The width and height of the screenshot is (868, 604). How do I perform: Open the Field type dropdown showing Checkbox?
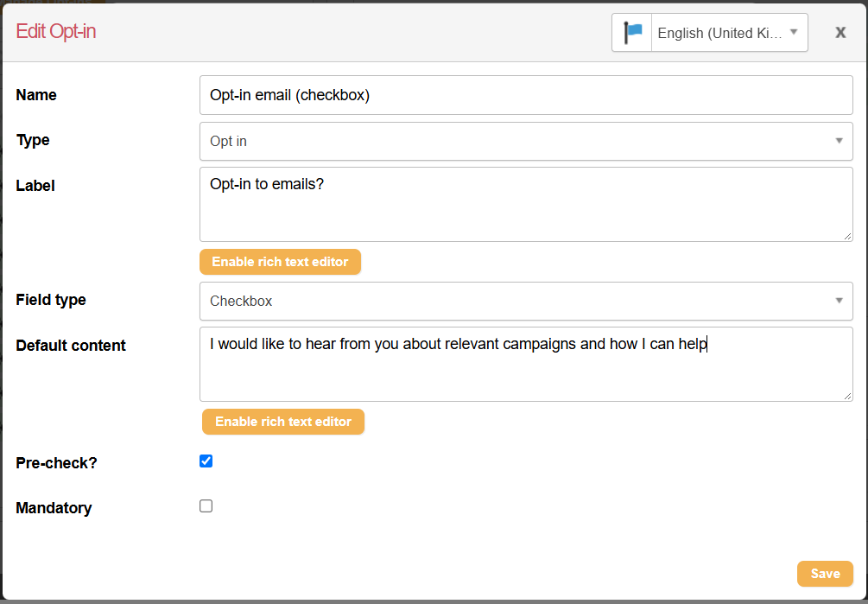click(x=526, y=302)
